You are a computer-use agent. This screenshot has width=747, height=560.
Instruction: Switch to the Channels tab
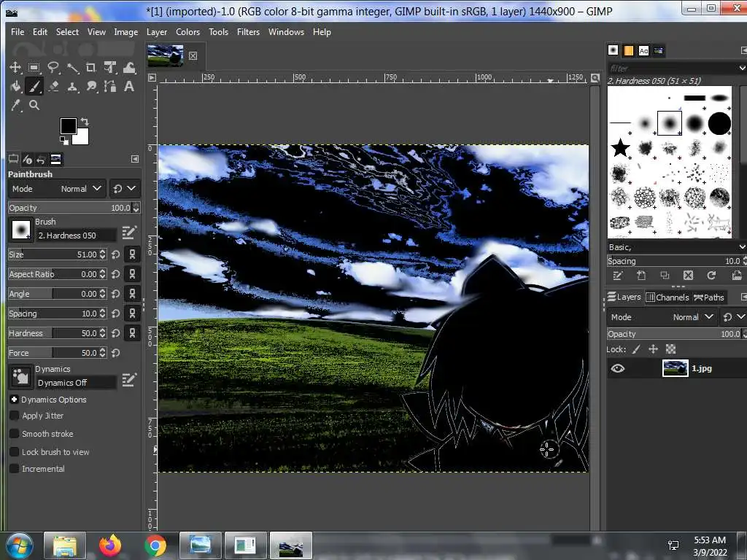coord(667,297)
